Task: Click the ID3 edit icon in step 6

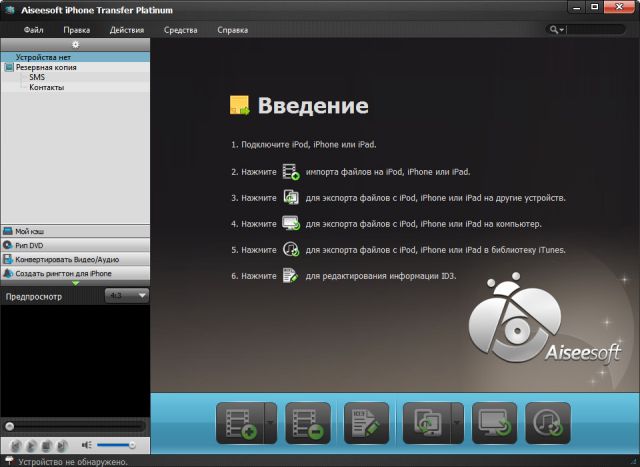Action: click(x=290, y=276)
